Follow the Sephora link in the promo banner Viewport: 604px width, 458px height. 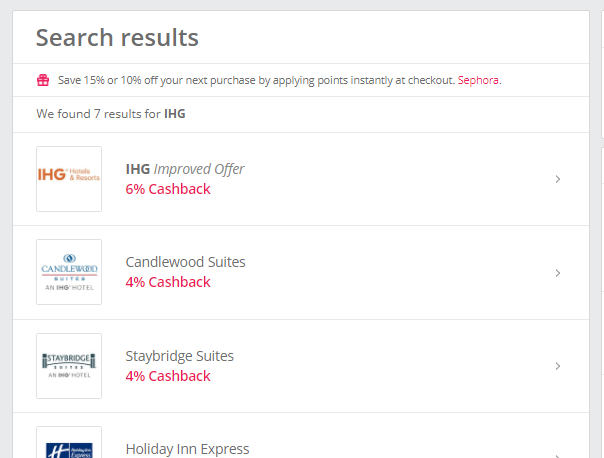[x=478, y=80]
